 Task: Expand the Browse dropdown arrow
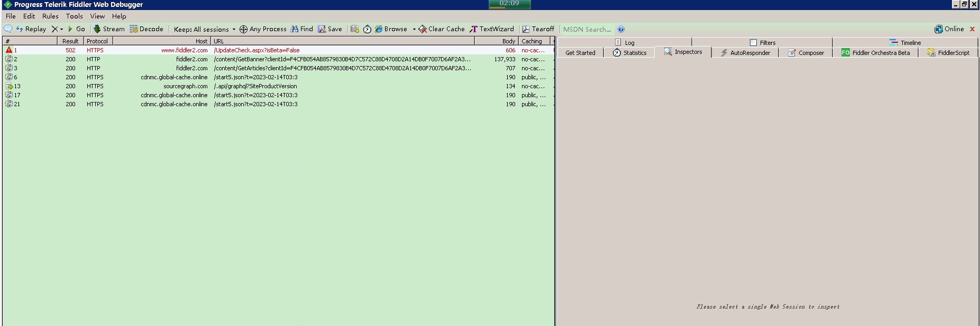(414, 30)
